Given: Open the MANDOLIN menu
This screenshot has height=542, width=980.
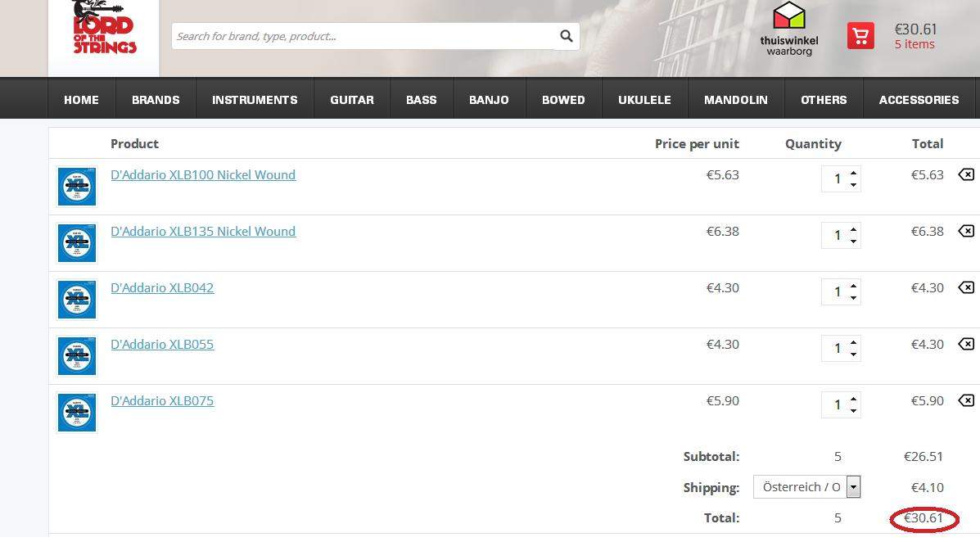Looking at the screenshot, I should (x=736, y=99).
